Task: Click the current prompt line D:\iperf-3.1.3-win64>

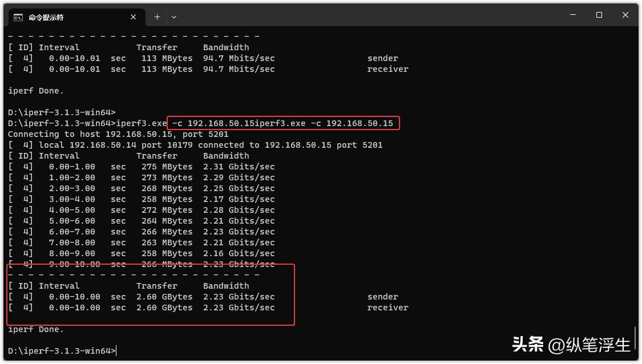Action: pos(62,351)
